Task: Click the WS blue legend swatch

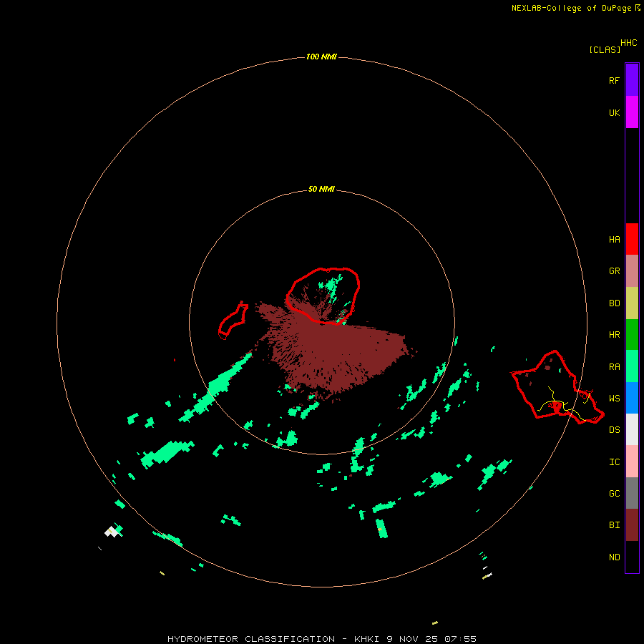Action: [632, 398]
